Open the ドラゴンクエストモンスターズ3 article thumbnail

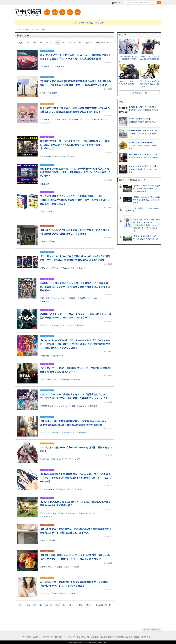[x=27, y=288]
